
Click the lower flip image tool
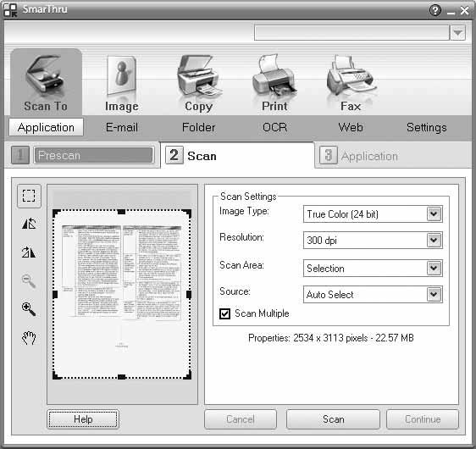tap(29, 252)
